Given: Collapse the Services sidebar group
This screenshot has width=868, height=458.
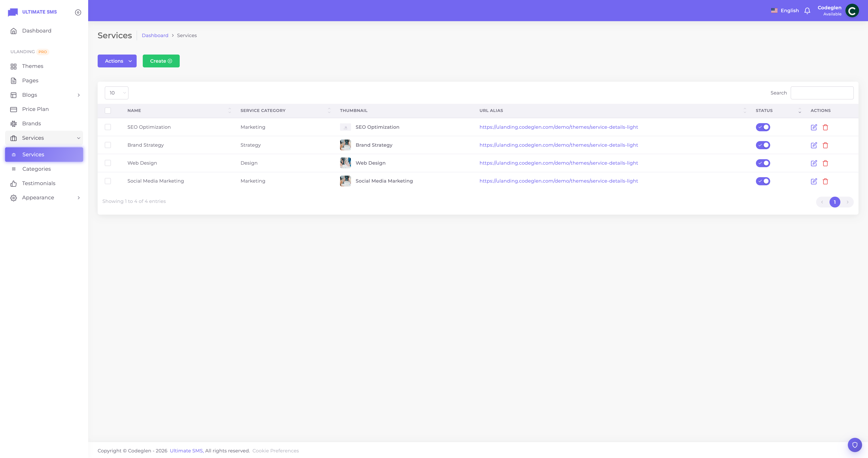Looking at the screenshot, I should coord(44,138).
